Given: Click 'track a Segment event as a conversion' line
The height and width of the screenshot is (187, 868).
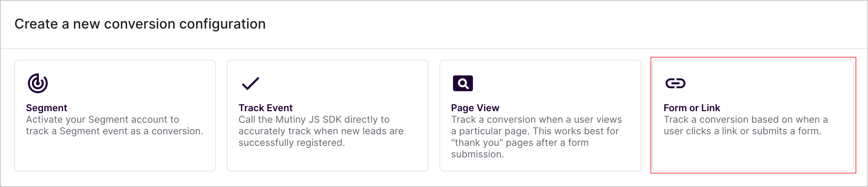Looking at the screenshot, I should pyautogui.click(x=115, y=131).
